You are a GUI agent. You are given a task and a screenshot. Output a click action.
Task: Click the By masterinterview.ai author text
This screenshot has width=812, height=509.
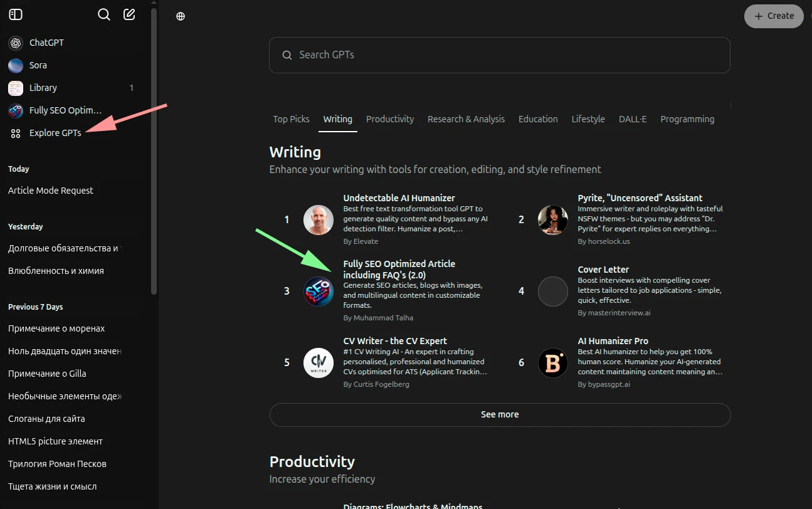(614, 313)
